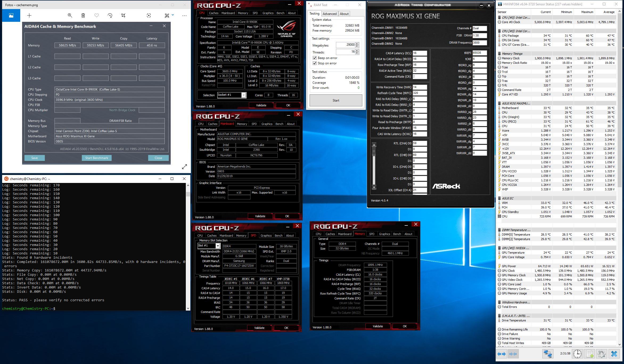Click the terminal scrollbar down arrow
624x364 pixels.
pyautogui.click(x=188, y=308)
